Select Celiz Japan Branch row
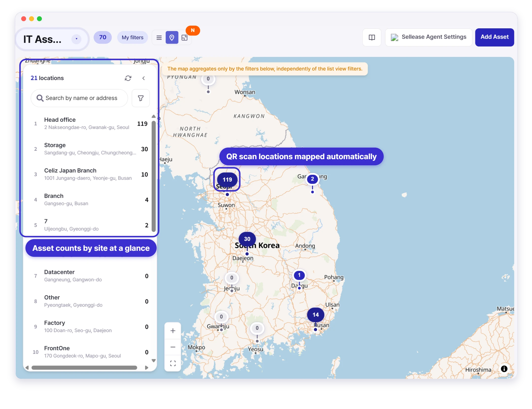The width and height of the screenshot is (532, 409). tap(90, 174)
